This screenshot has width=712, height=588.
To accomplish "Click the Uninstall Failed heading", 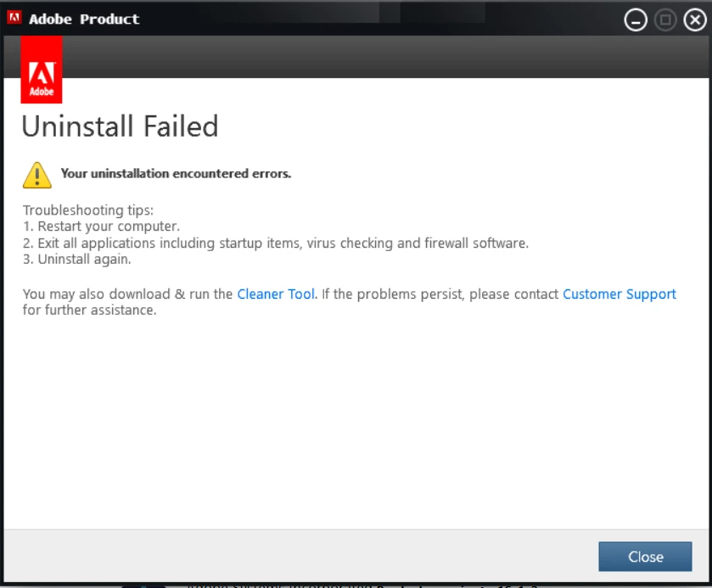I will point(121,126).
